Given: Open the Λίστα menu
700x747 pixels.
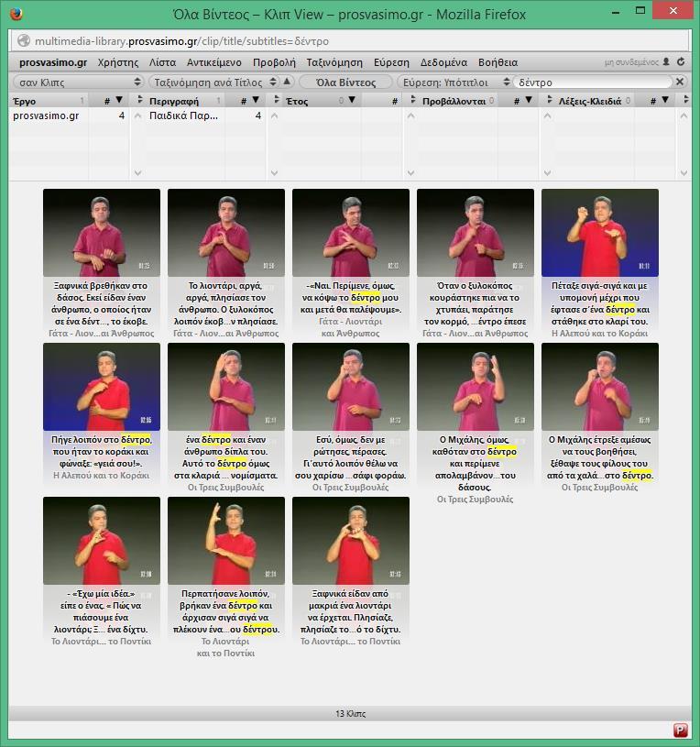Looking at the screenshot, I should tap(162, 62).
